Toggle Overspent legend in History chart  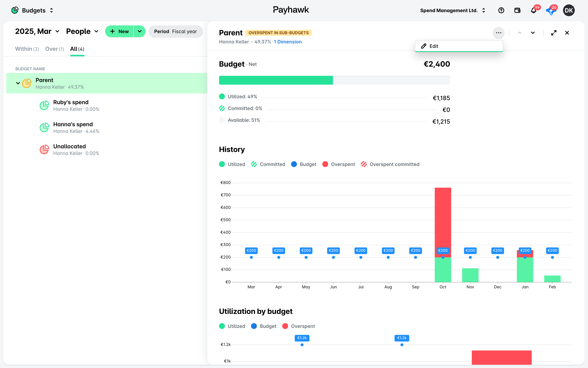pyautogui.click(x=338, y=164)
